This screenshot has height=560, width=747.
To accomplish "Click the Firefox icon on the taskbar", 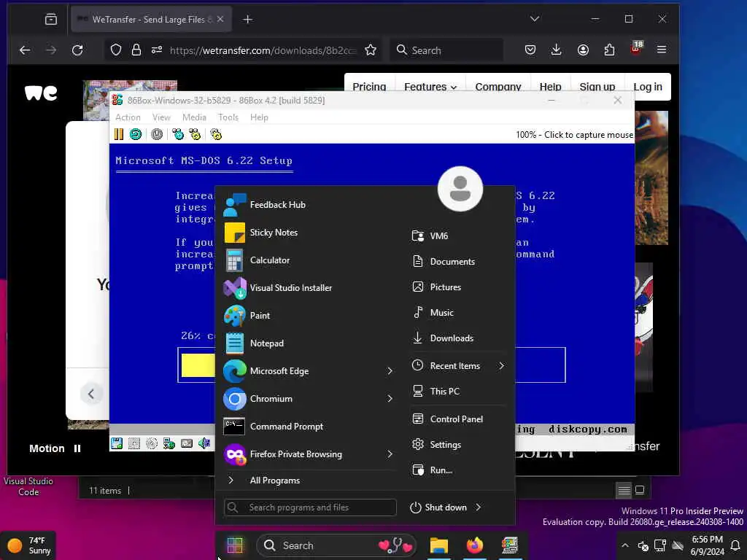I will point(474,545).
